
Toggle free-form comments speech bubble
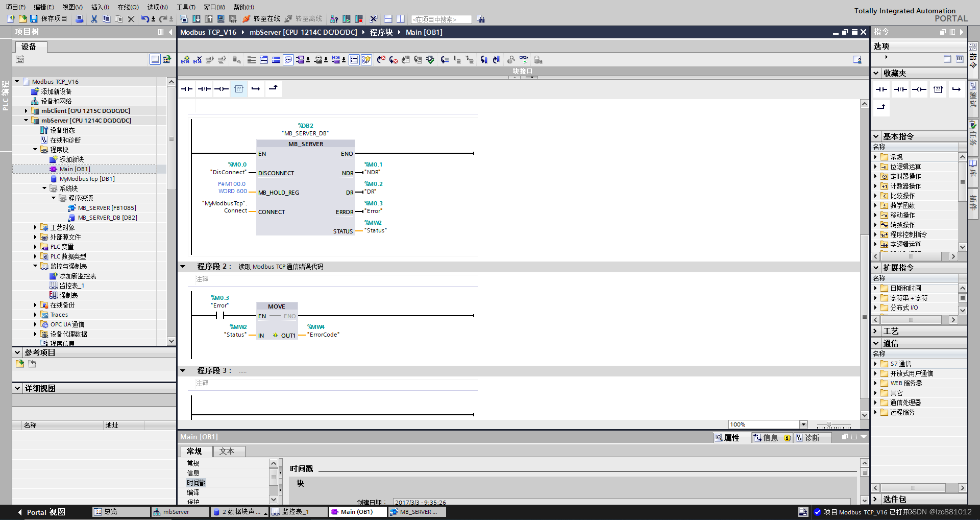pyautogui.click(x=288, y=60)
